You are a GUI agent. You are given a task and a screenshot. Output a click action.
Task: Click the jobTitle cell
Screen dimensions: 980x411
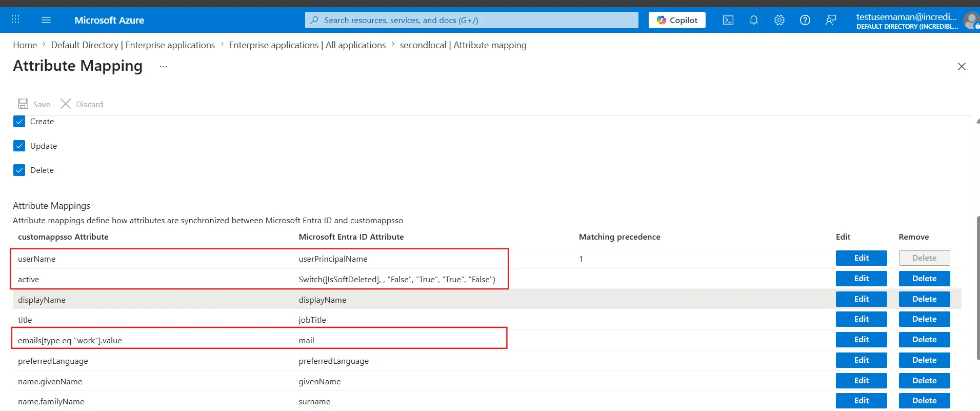[x=312, y=320]
